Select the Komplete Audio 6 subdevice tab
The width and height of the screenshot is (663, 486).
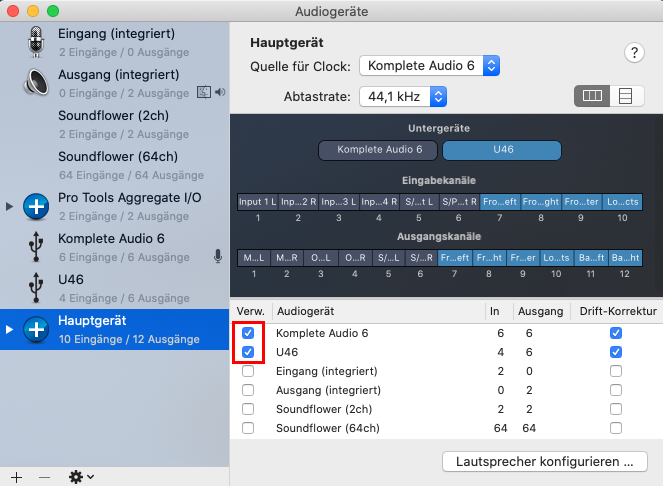coord(378,150)
